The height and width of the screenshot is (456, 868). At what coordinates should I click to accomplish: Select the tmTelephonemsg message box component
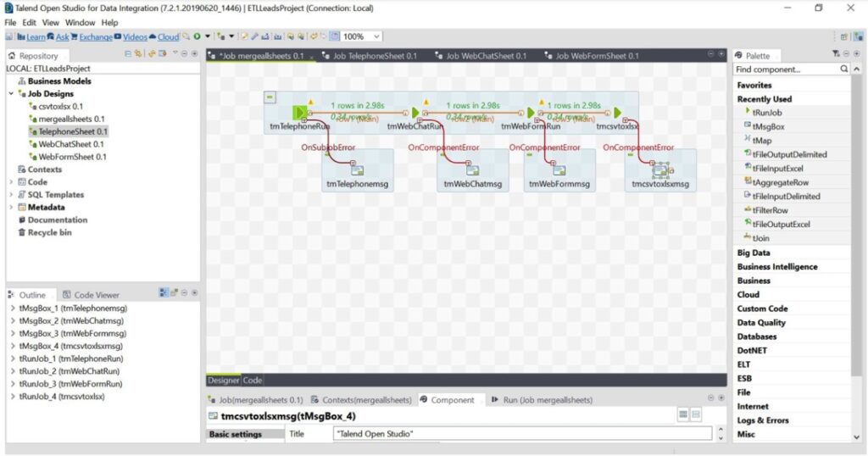pyautogui.click(x=357, y=170)
